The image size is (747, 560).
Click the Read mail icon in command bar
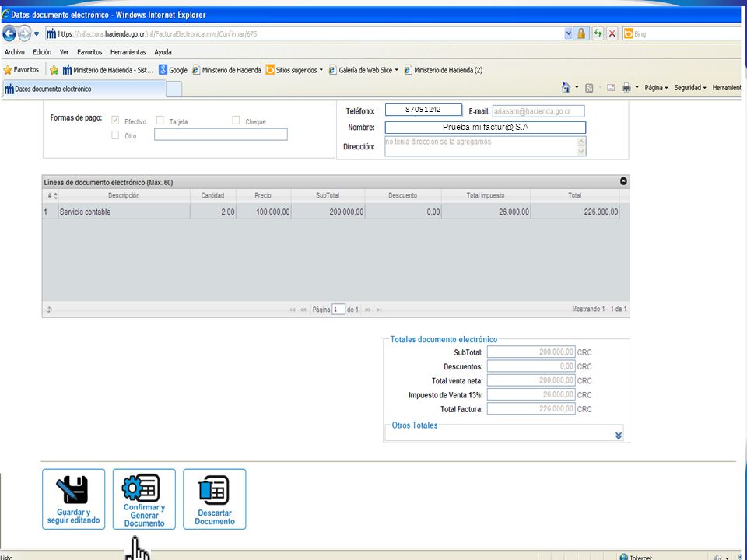coord(611,88)
